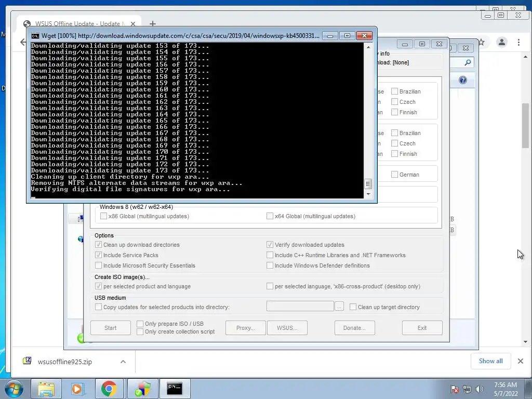Open the WSUS... settings button

click(287, 328)
